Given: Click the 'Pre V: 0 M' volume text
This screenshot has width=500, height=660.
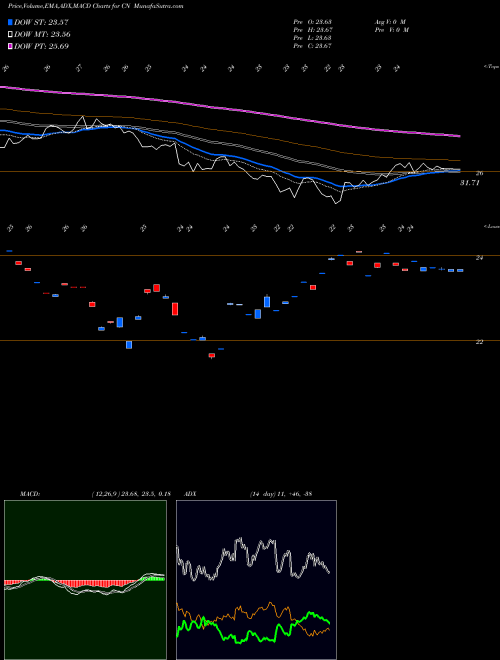Looking at the screenshot, I should (393, 30).
